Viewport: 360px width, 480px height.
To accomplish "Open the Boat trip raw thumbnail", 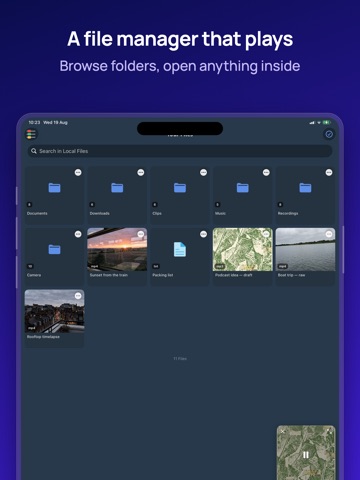I will coord(305,249).
